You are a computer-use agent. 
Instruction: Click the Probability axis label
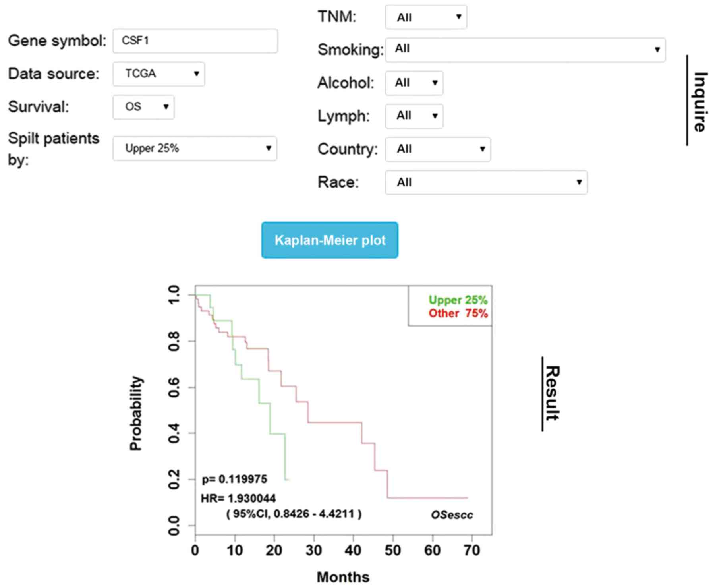click(136, 413)
